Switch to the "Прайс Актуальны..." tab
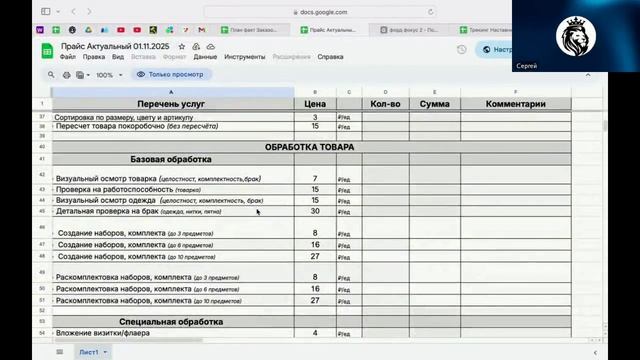The image size is (640, 360). pyautogui.click(x=329, y=30)
